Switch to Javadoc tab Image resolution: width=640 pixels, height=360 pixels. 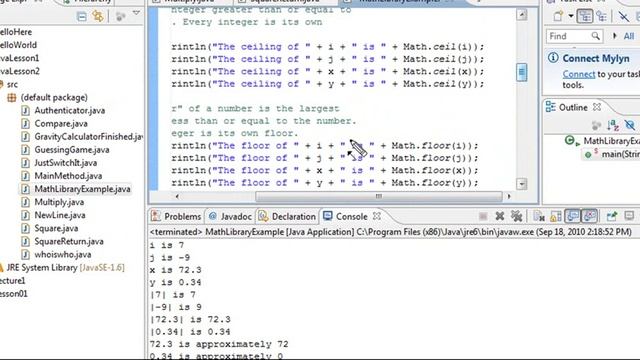click(x=230, y=216)
